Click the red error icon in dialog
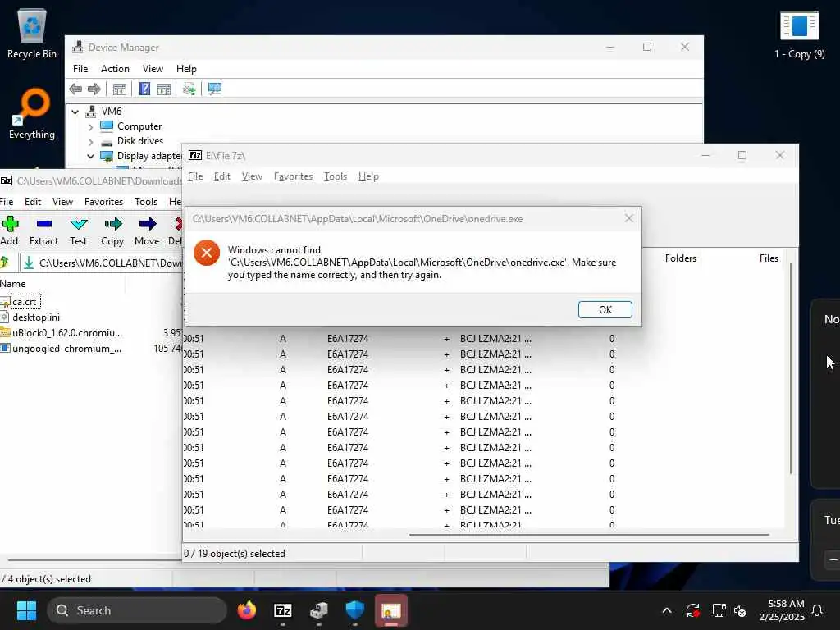Screen dimensions: 840x630 pos(207,253)
